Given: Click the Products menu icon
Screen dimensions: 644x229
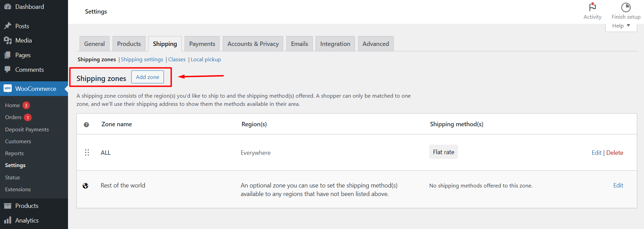Looking at the screenshot, I should (7, 206).
